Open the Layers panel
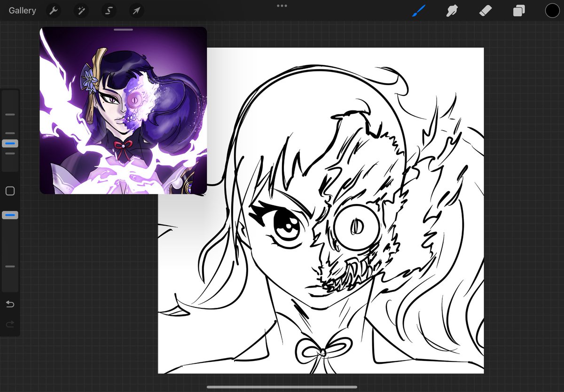The height and width of the screenshot is (392, 564). point(518,10)
